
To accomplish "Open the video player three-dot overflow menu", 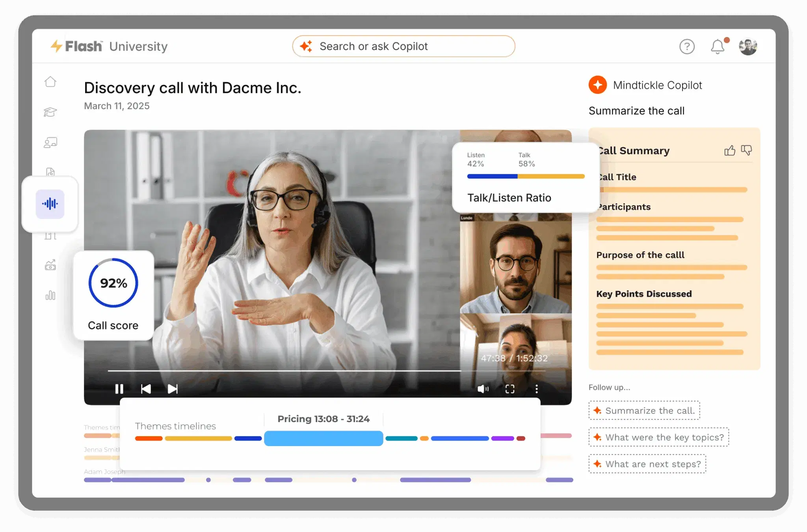I will point(536,389).
